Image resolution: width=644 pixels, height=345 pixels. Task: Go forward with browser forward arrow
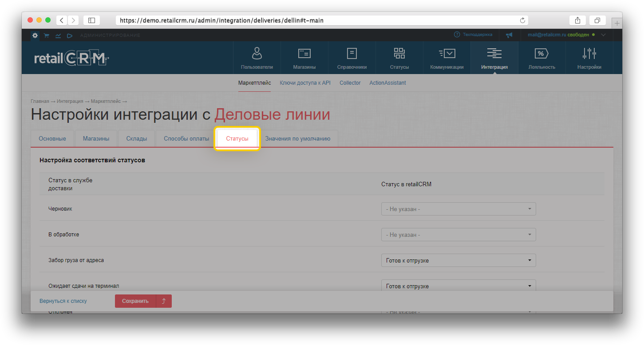coord(73,20)
